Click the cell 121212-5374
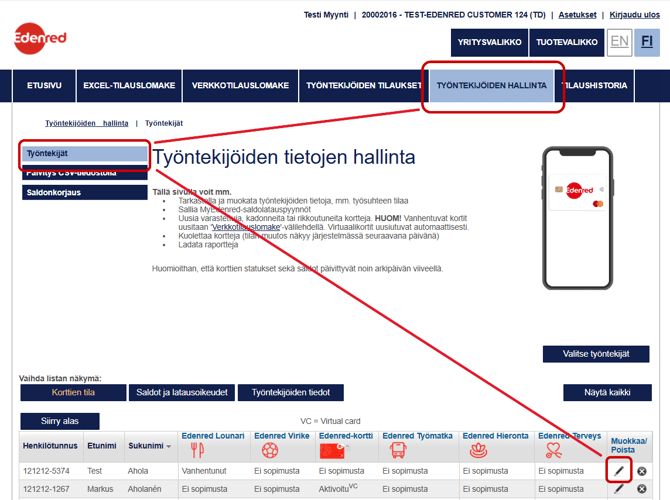 [46, 471]
